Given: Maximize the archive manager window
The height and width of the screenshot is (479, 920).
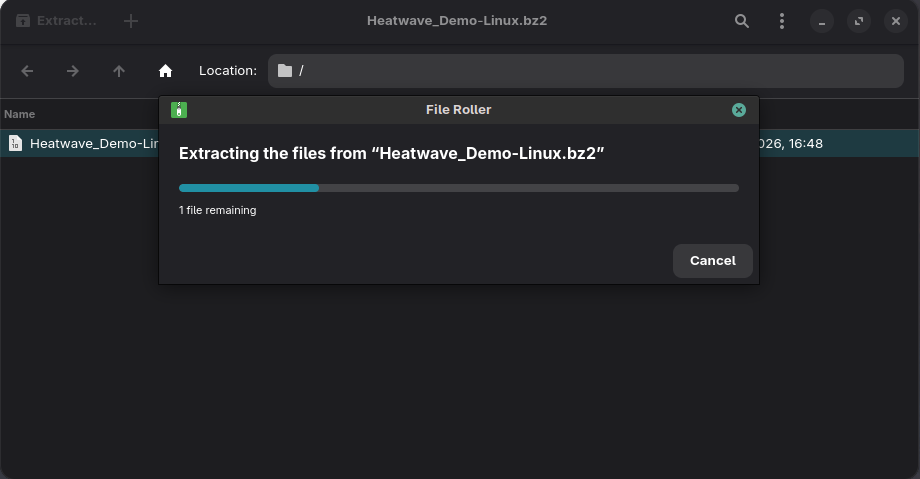Looking at the screenshot, I should [858, 21].
